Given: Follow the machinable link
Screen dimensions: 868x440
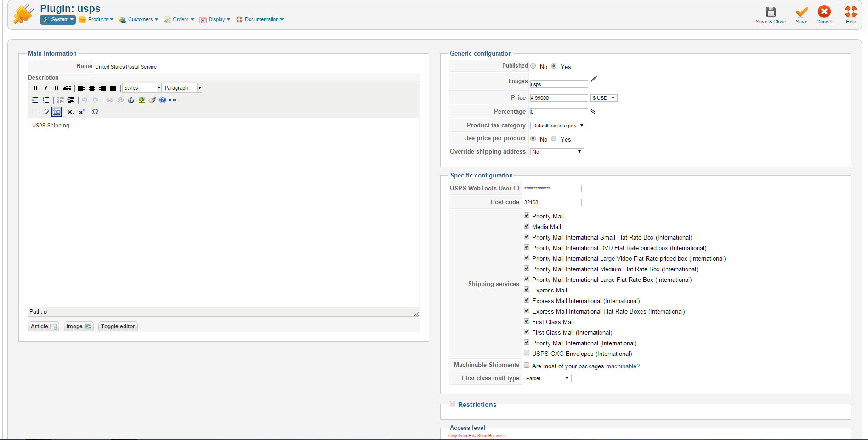Looking at the screenshot, I should pyautogui.click(x=621, y=366).
